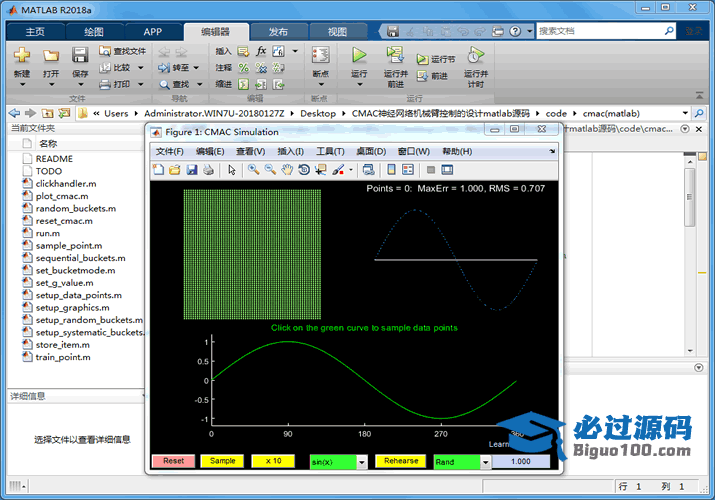Select clickhandler.m in file list
Viewport: 715px width, 500px height.
coord(66,183)
